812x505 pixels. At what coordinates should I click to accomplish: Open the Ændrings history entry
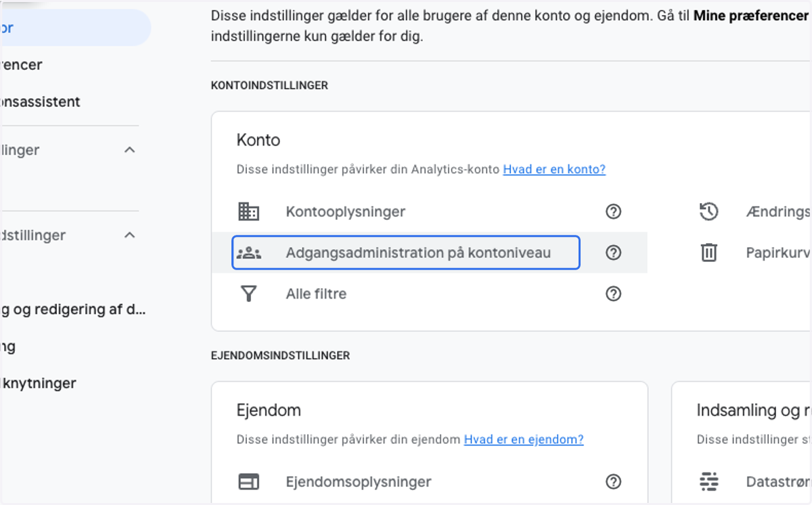(x=777, y=212)
